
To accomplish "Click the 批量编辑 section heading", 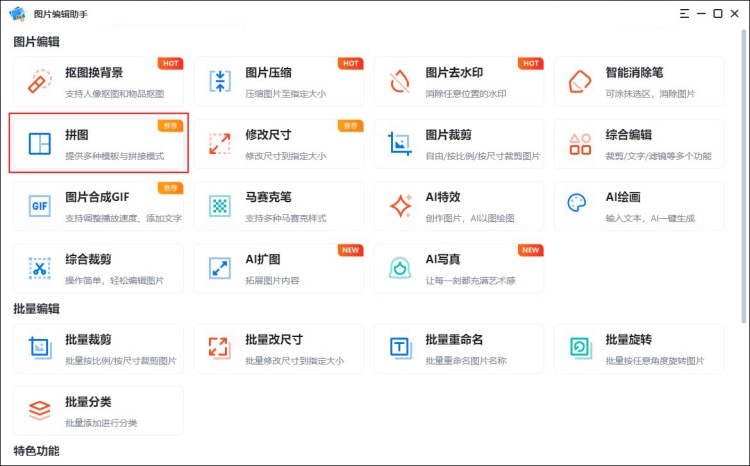I will [x=36, y=309].
